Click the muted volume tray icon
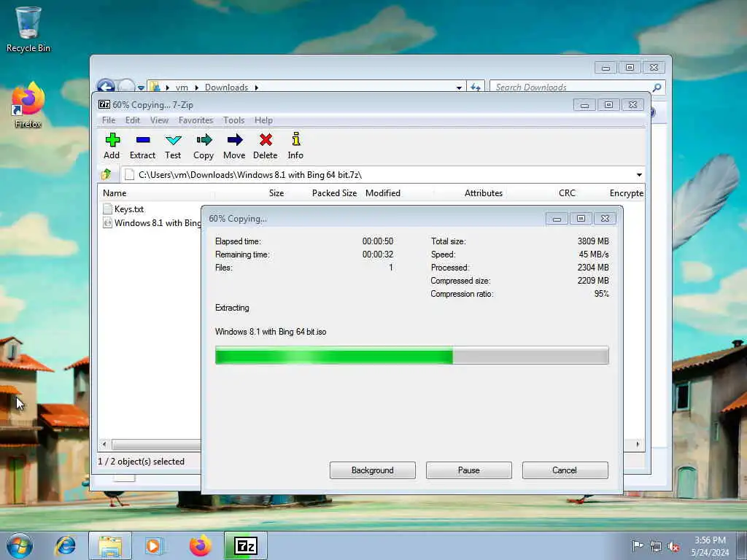The height and width of the screenshot is (560, 747). tap(673, 546)
